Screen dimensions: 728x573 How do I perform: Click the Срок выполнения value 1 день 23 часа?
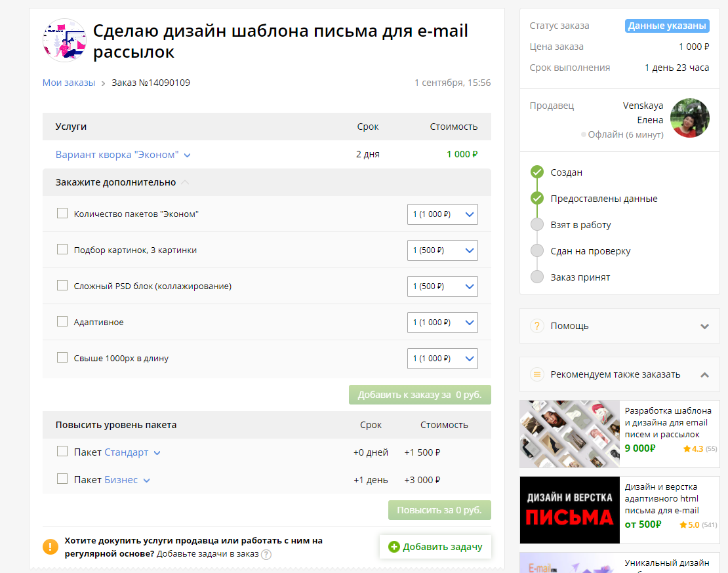coord(676,68)
